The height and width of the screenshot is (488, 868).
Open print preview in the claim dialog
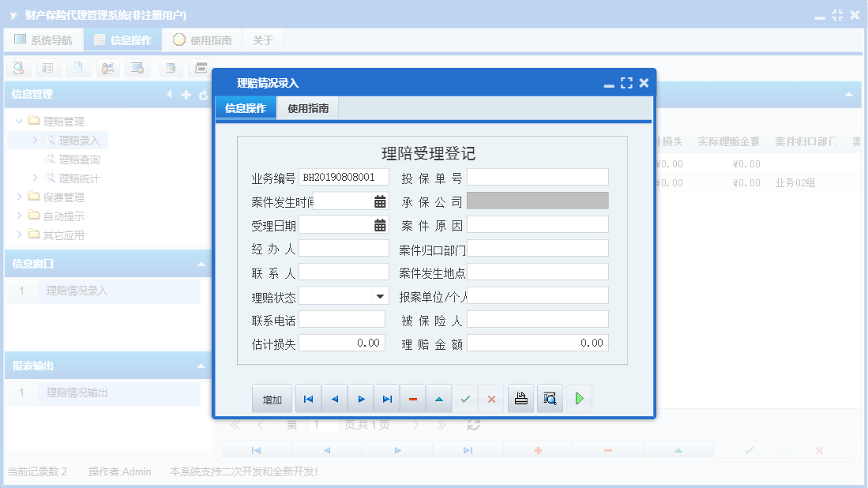pyautogui.click(x=548, y=398)
